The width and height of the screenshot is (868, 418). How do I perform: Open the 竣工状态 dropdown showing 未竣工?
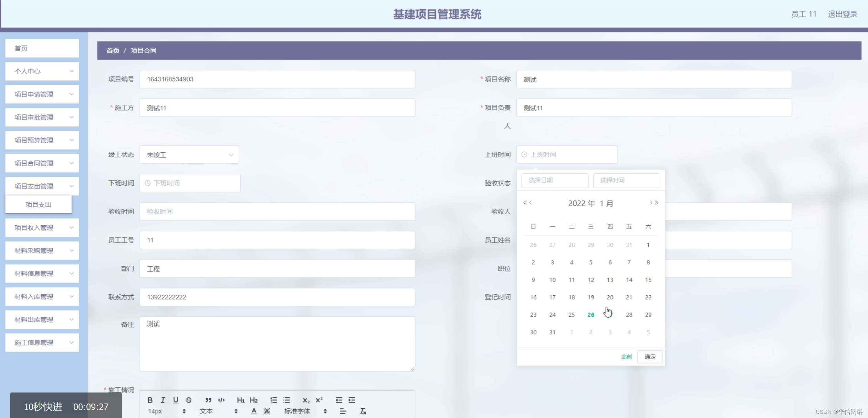click(x=189, y=154)
